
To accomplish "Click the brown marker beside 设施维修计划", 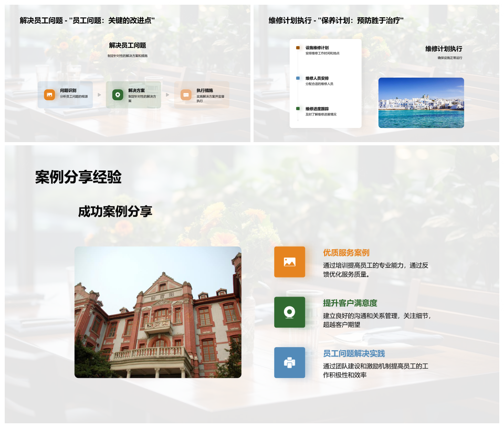I will (298, 48).
